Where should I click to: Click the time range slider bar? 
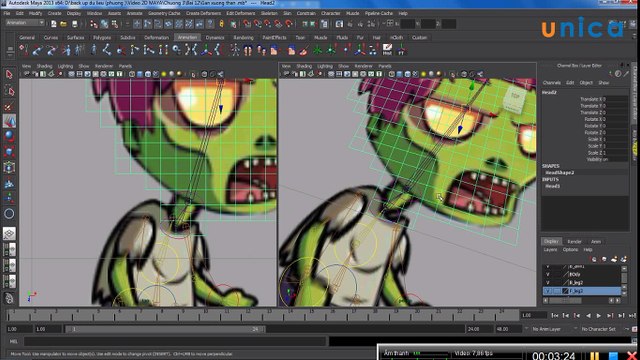click(x=166, y=329)
